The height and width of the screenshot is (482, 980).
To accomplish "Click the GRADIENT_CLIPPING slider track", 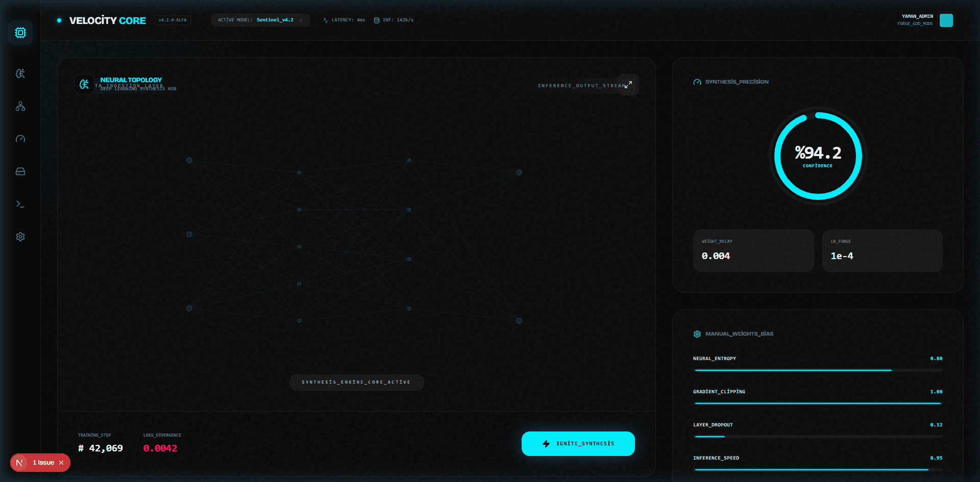I will pyautogui.click(x=818, y=403).
